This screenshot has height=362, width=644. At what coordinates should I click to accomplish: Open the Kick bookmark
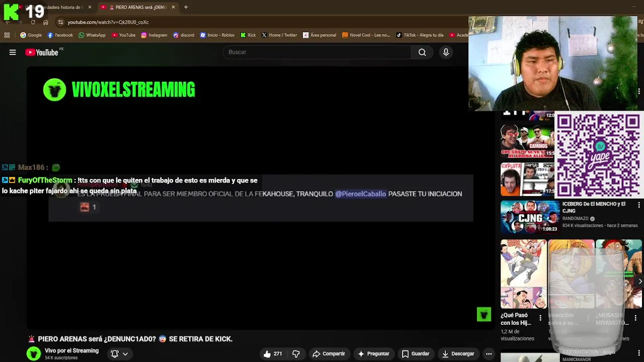pyautogui.click(x=248, y=35)
